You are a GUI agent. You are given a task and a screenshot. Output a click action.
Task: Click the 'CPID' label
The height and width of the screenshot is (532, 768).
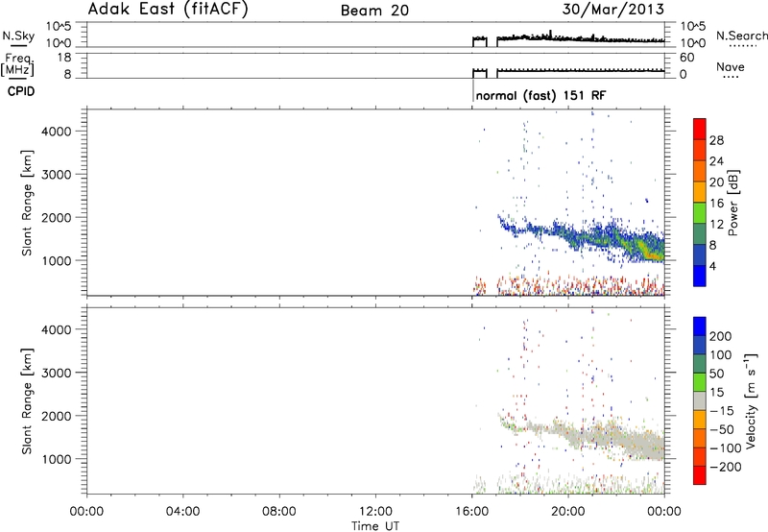pos(21,91)
